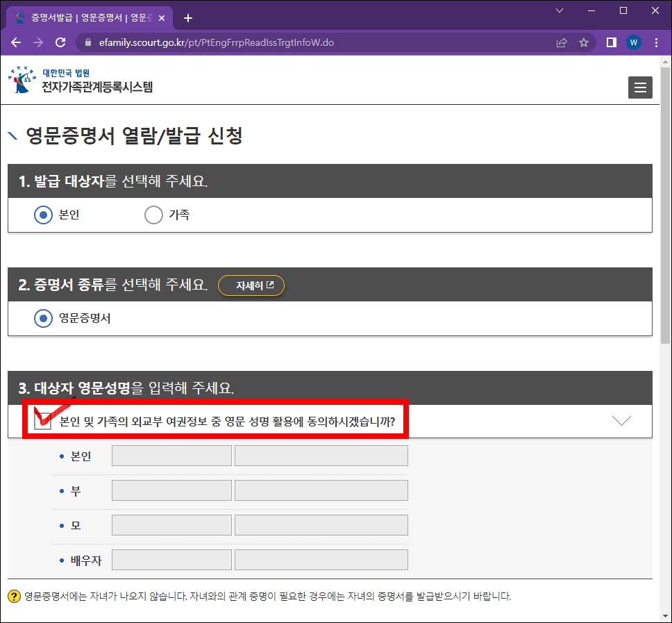
Task: Click the 본인 English surname input field
Action: (171, 455)
